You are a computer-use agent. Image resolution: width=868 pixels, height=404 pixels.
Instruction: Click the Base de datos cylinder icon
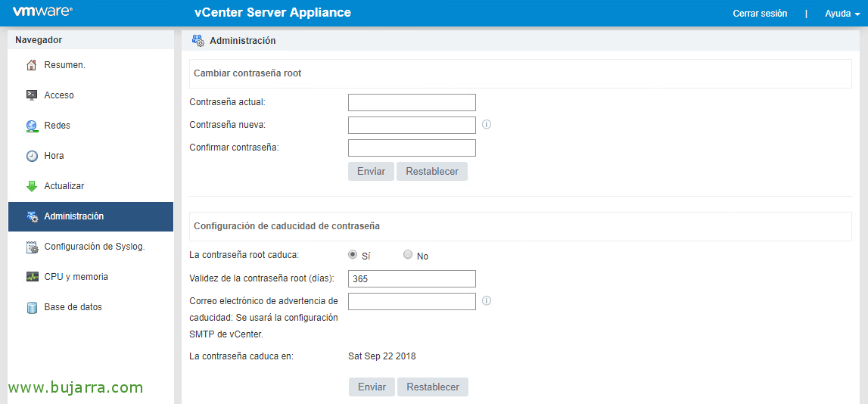tap(32, 307)
